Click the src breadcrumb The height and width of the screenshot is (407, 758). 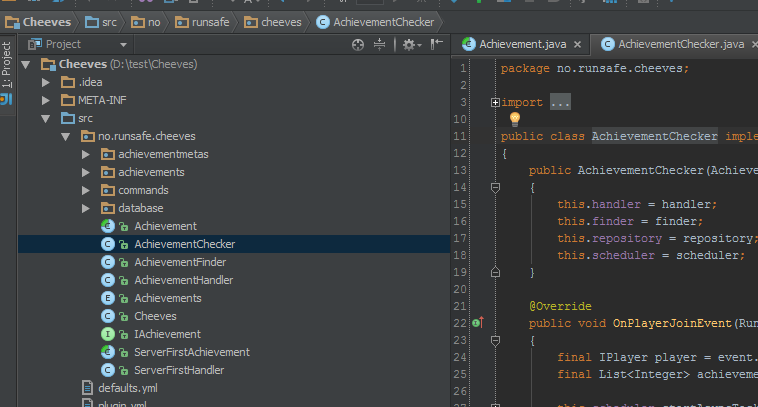tap(101, 22)
